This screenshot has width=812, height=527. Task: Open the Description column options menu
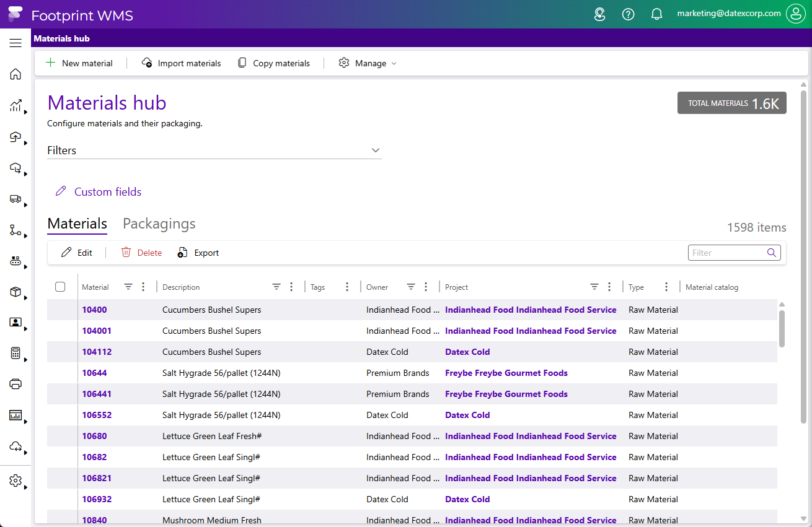pos(292,287)
